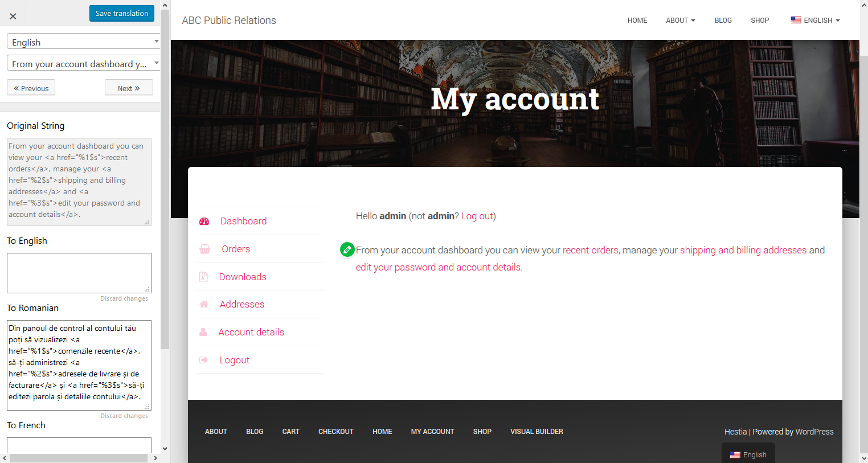Expand the ABOUT menu in the header
The image size is (868, 463).
(681, 21)
